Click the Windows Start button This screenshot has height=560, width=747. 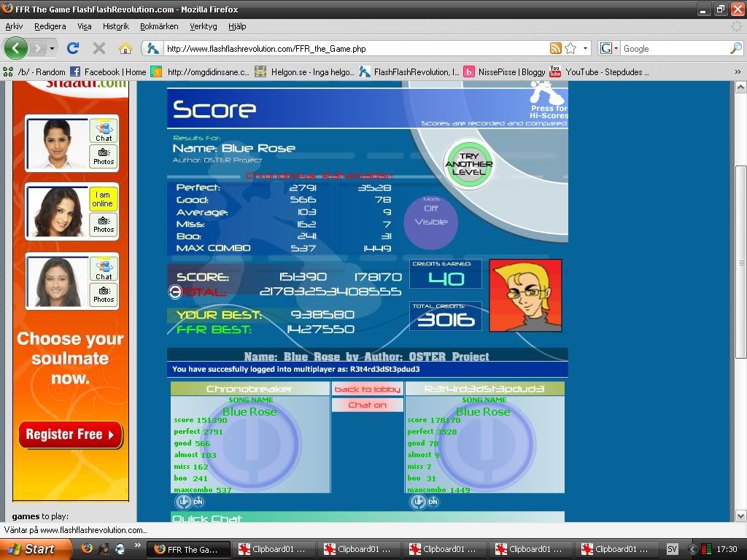coord(31,549)
